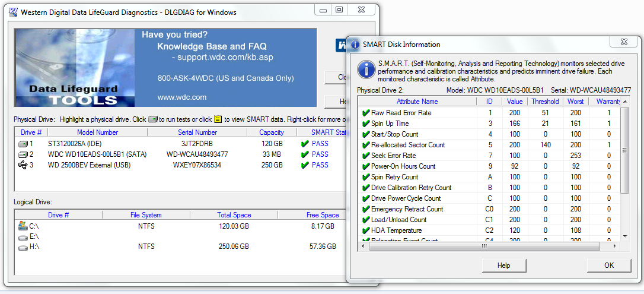Sort SMART table by Attribute Name header
The image size is (644, 294).
pos(417,102)
